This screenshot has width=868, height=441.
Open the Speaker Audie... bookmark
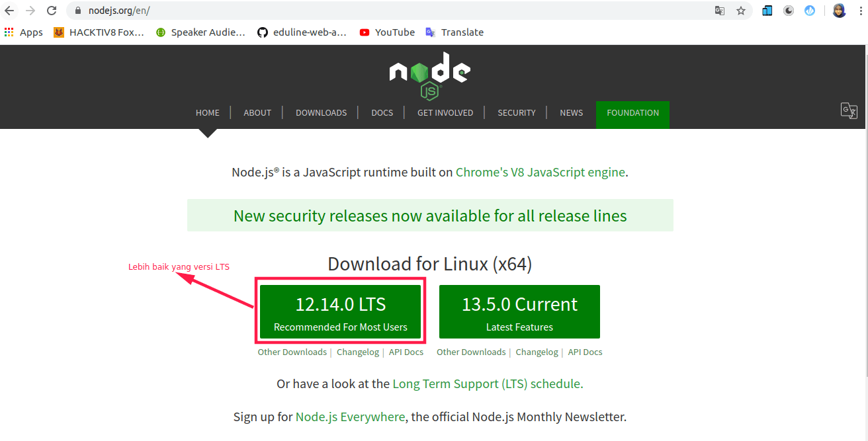[200, 32]
